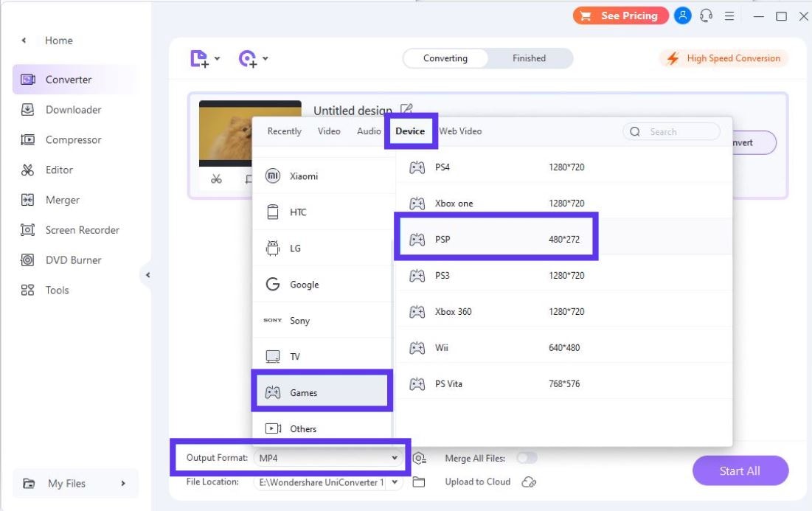
Task: Select the Recently tab
Action: coord(284,131)
